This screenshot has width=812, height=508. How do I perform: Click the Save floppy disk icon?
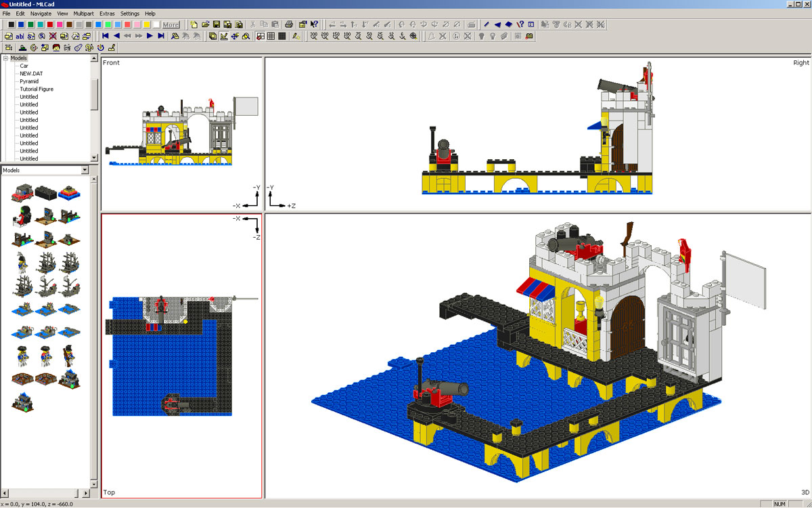pyautogui.click(x=216, y=24)
